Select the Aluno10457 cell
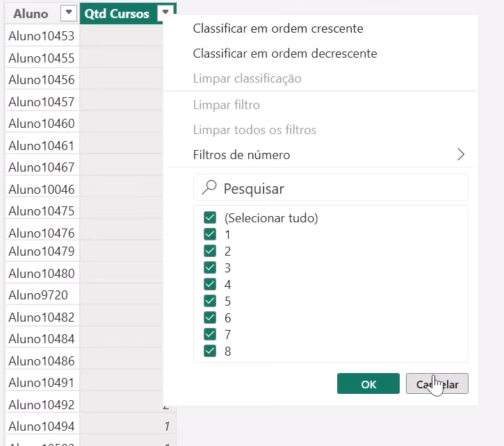This screenshot has height=446, width=504. click(x=42, y=101)
